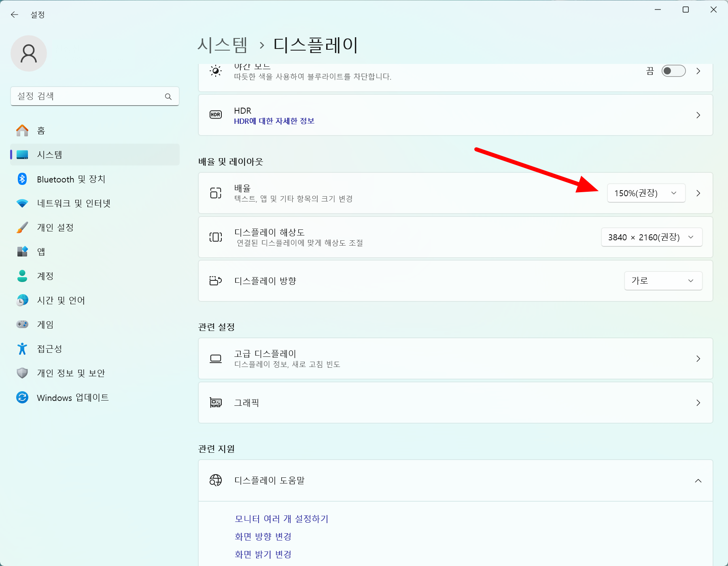Open 고급 디스플레이 via right chevron
The height and width of the screenshot is (566, 728).
(x=698, y=358)
